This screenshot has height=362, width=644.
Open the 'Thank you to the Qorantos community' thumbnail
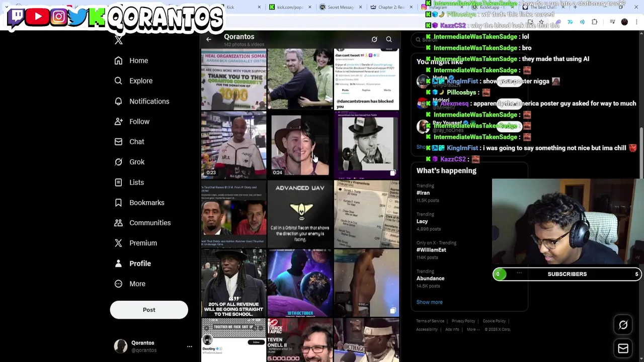234,79
